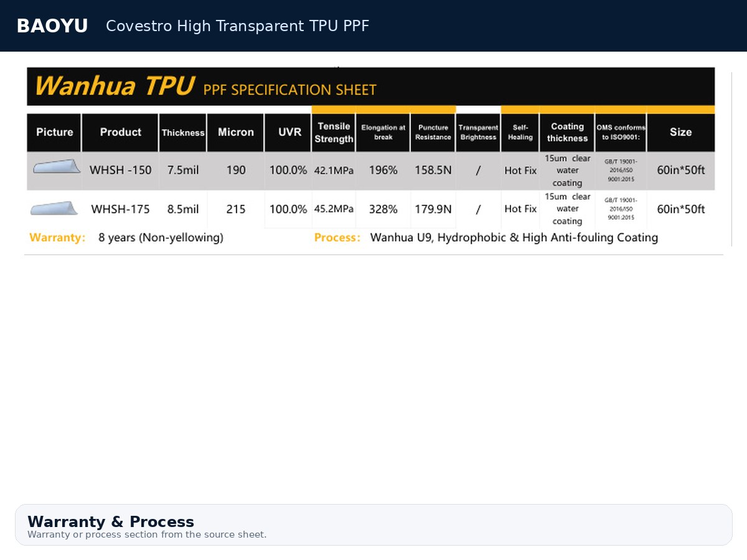The width and height of the screenshot is (747, 560).
Task: Click the 'Self-Healing' column header
Action: 520,132
